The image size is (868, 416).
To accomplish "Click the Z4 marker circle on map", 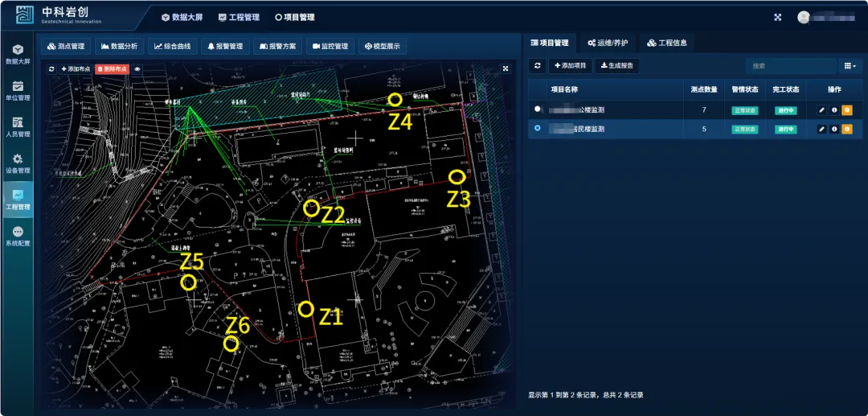I will [x=395, y=99].
